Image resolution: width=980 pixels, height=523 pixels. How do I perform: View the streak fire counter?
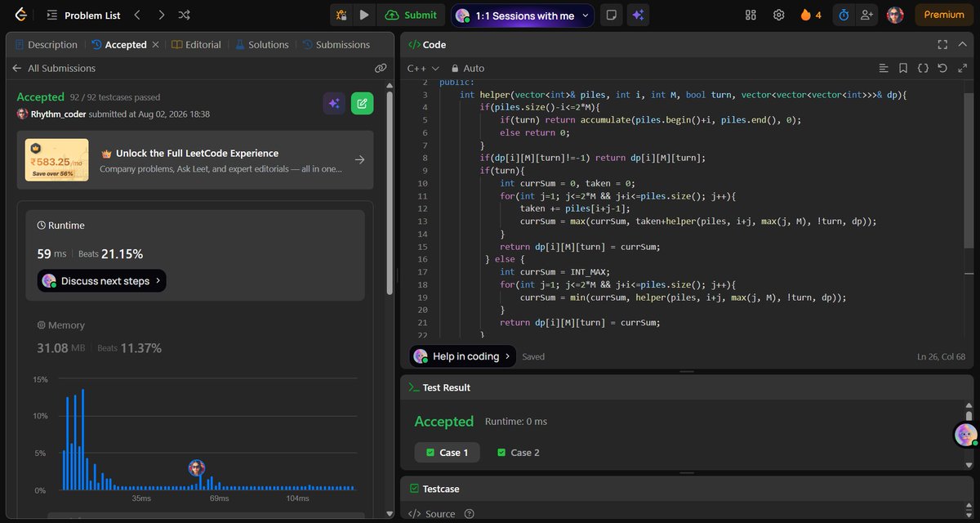pyautogui.click(x=812, y=15)
